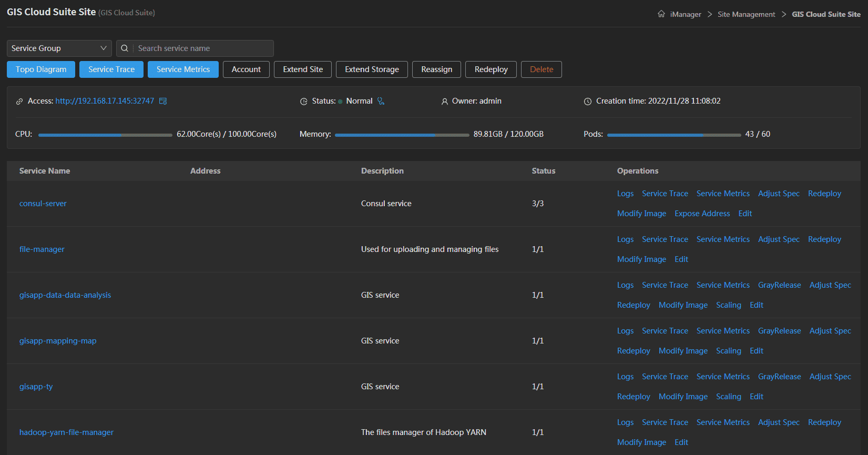This screenshot has width=868, height=455.
Task: Click the top toolbar Redeploy button
Action: 491,69
